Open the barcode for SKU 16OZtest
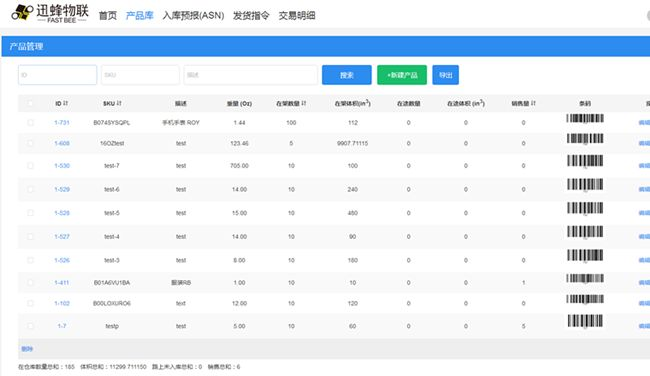Screen dimensions: 650x376 coord(585,139)
